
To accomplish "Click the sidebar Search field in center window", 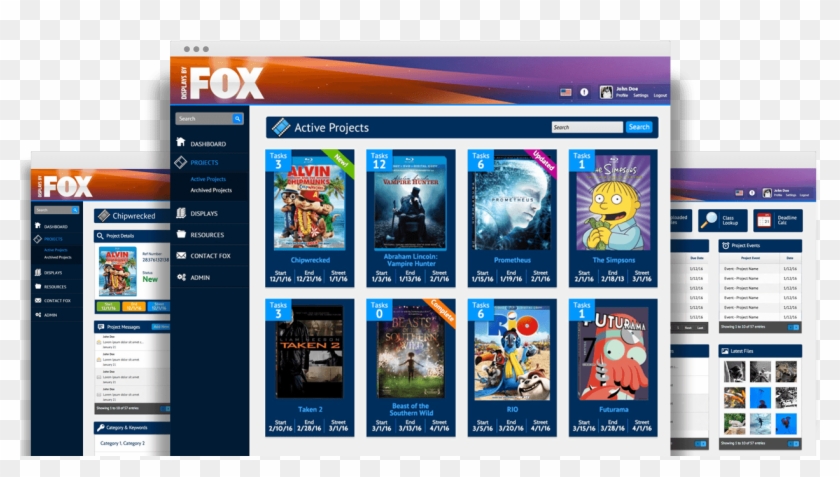I will [x=204, y=118].
